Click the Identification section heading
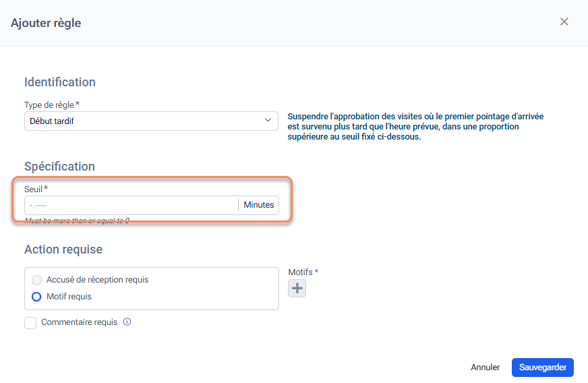Screen dimensions: 588x383 (x=60, y=82)
